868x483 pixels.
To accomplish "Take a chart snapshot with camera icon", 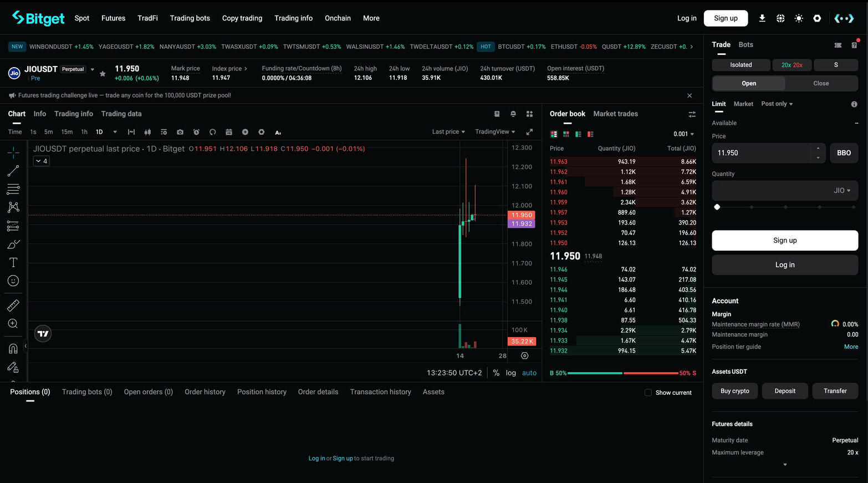I will 180,132.
